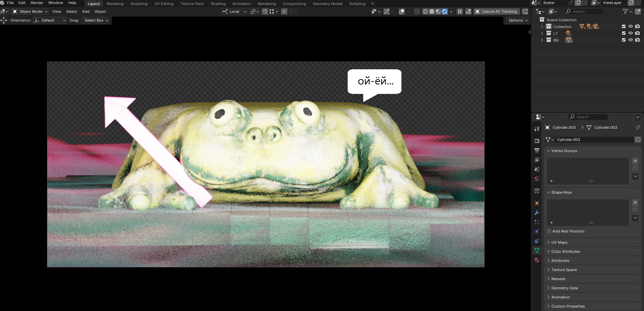The height and width of the screenshot is (311, 644).
Task: Click the new collection icon in outliner
Action: (x=638, y=11)
